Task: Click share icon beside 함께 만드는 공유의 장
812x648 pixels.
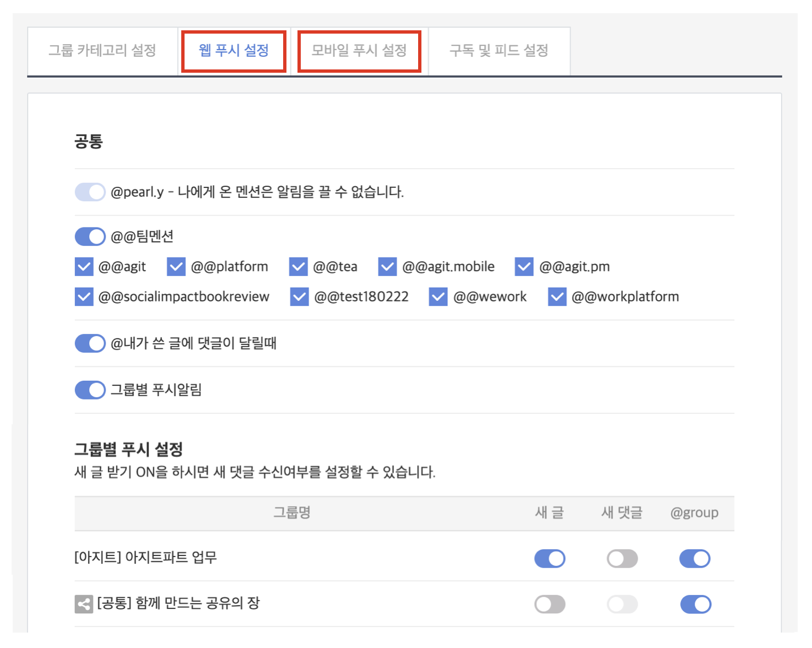Action: click(x=84, y=604)
